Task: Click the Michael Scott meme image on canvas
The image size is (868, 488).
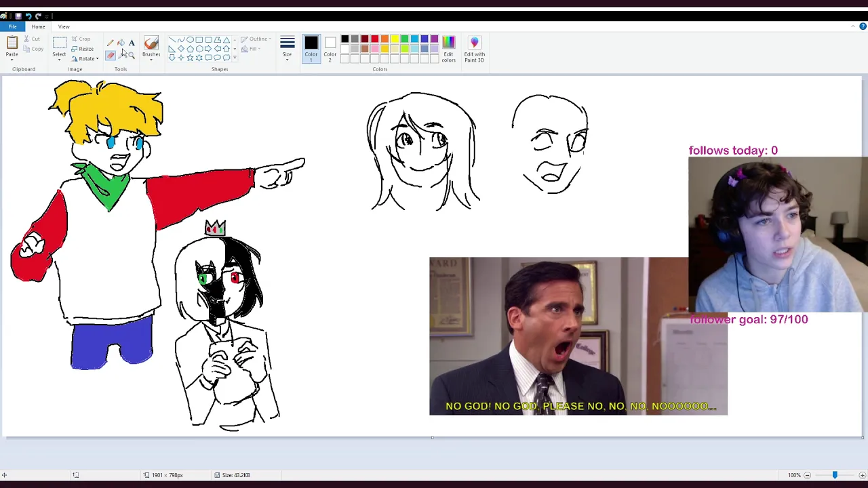Action: click(578, 336)
